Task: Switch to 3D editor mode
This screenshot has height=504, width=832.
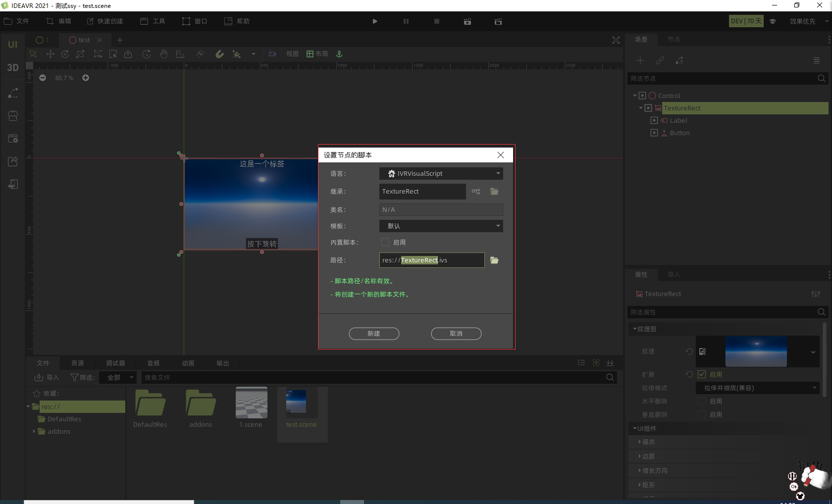Action: (x=13, y=68)
